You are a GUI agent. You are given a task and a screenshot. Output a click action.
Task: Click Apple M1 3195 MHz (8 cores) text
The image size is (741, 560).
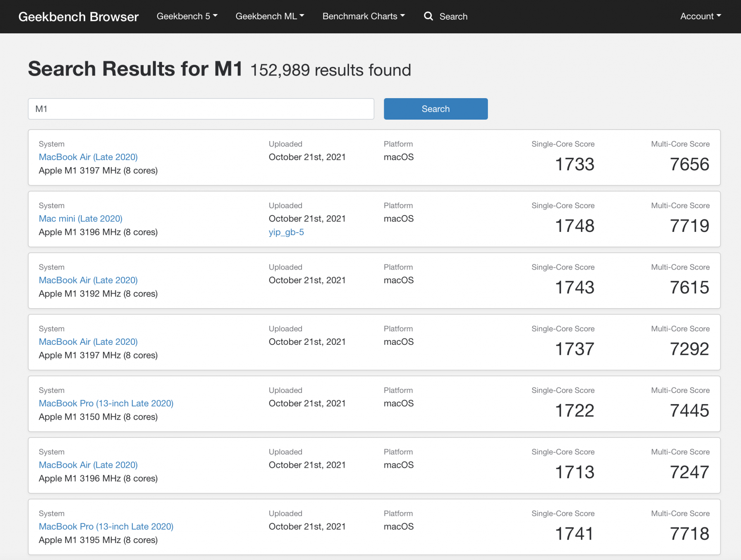98,540
